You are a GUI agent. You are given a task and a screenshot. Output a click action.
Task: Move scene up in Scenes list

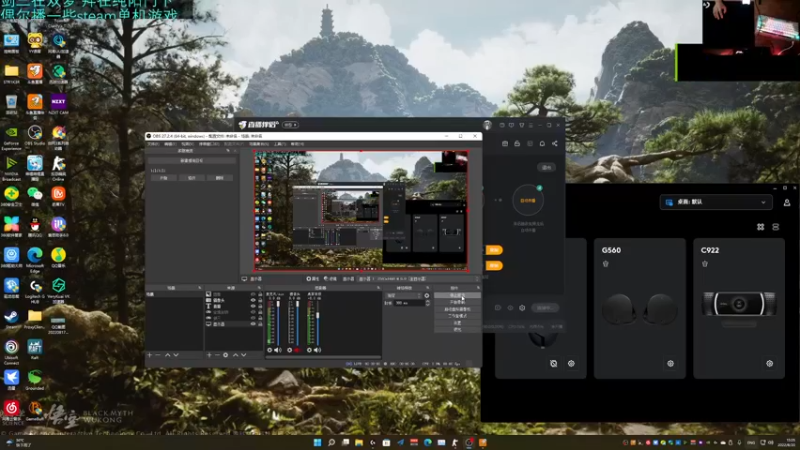click(x=167, y=355)
